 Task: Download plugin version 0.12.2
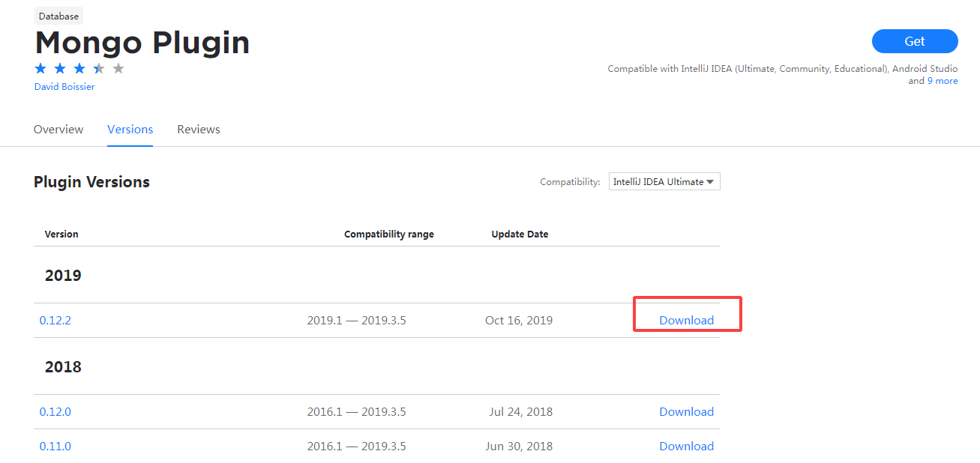pos(686,320)
